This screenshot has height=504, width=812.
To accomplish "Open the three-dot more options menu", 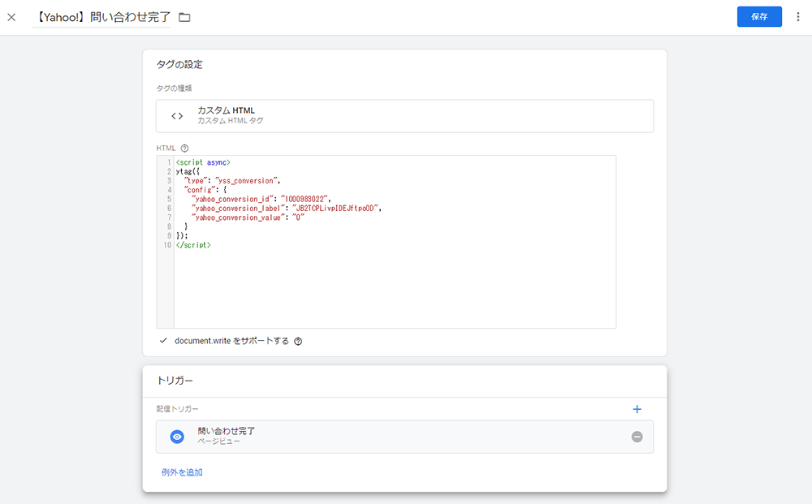I will click(798, 16).
